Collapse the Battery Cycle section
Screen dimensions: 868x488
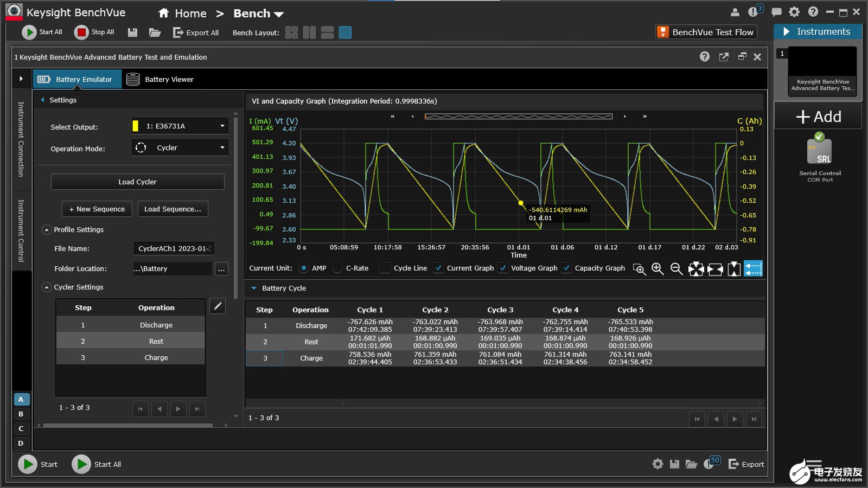pyautogui.click(x=253, y=288)
